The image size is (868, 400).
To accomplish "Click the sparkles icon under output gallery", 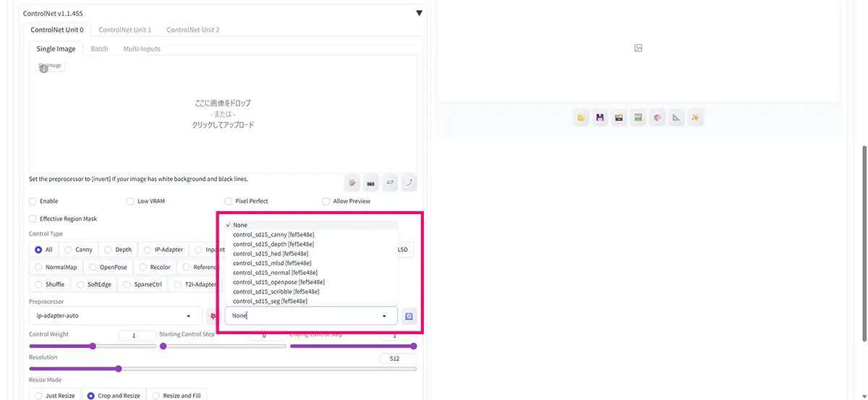I will 695,118.
